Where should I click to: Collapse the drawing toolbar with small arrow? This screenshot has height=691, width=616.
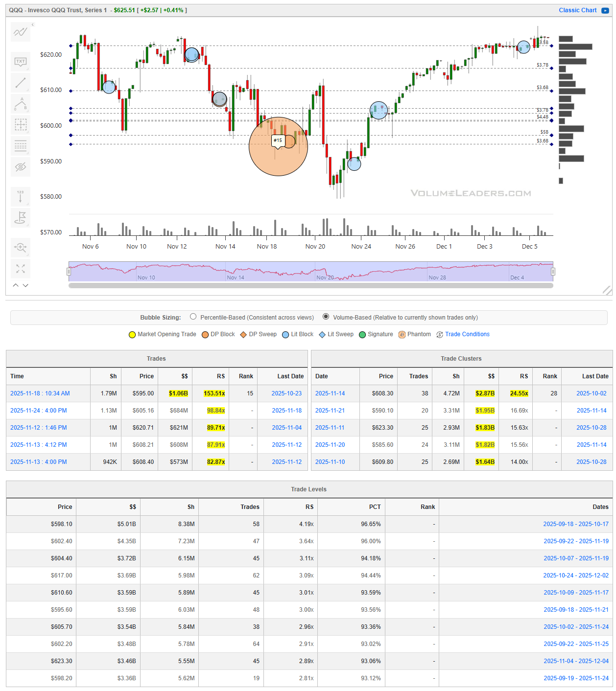pyautogui.click(x=33, y=24)
